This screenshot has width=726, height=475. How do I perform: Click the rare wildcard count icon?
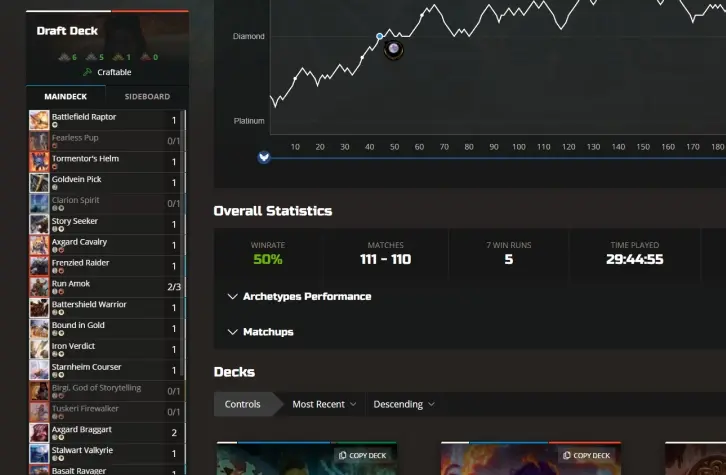tap(118, 57)
